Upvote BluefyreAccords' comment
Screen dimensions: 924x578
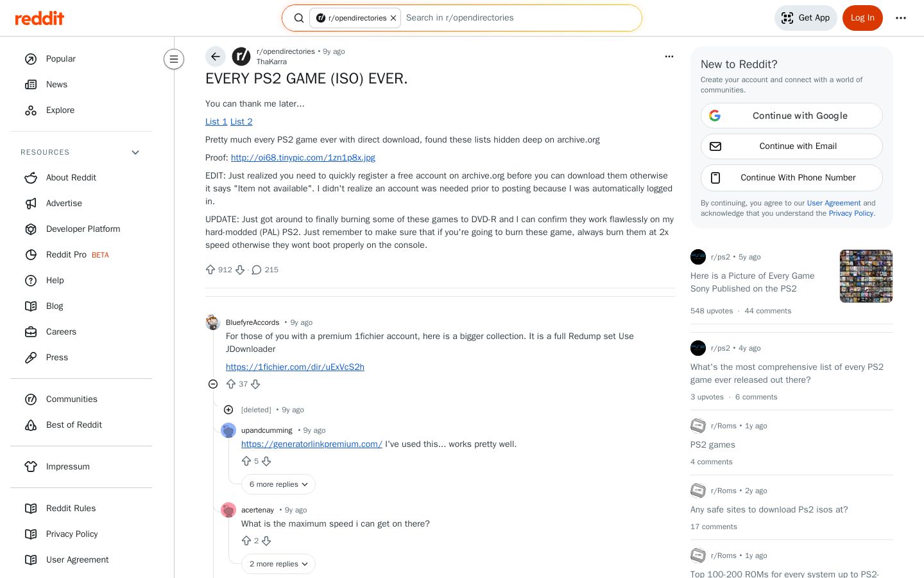(231, 384)
